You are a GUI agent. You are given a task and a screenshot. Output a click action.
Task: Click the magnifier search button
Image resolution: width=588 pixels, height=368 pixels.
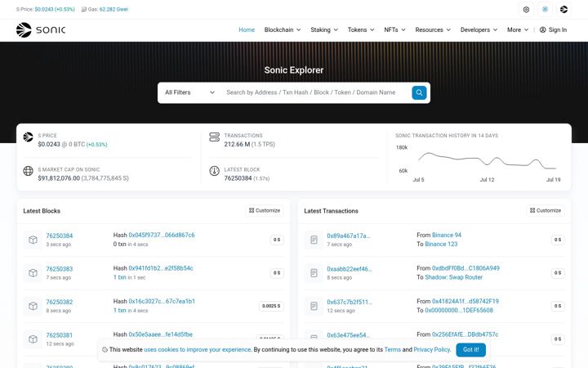click(419, 92)
